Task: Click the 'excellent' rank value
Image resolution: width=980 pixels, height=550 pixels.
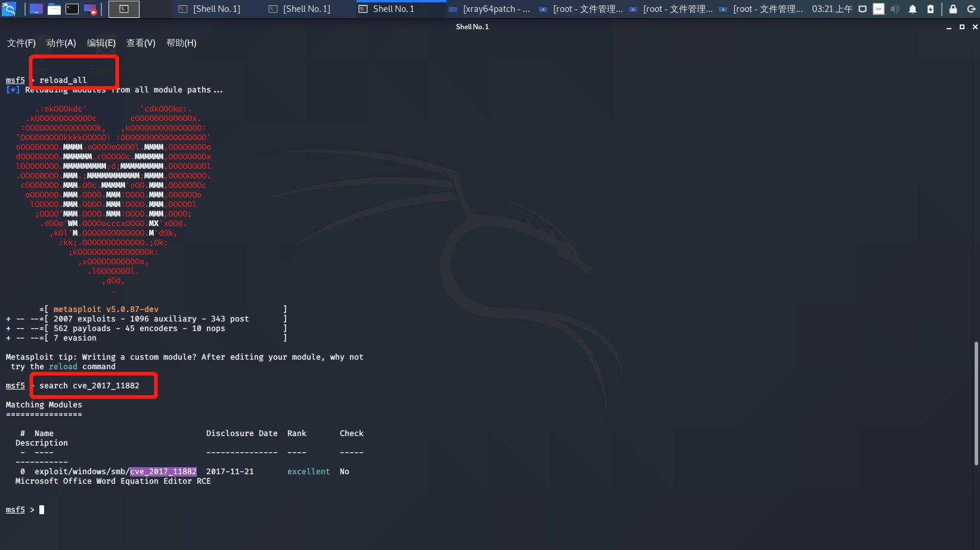Action: [x=309, y=472]
